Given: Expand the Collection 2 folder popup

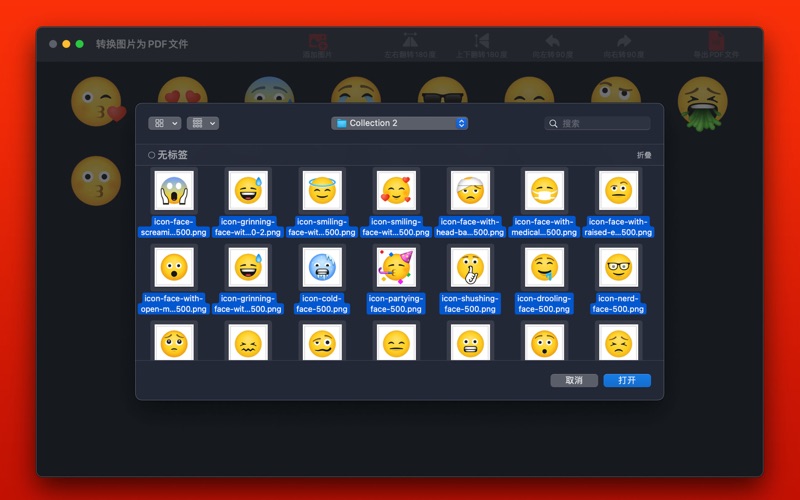Looking at the screenshot, I should click(x=400, y=123).
